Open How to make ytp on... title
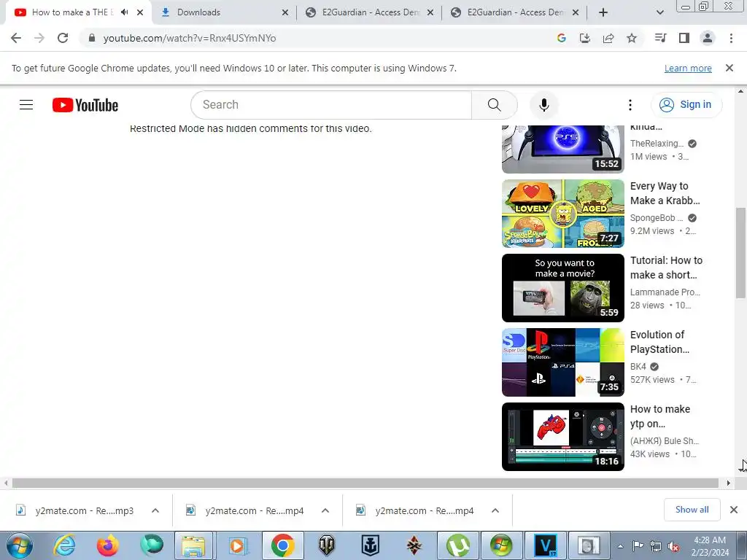747x560 pixels. coord(659,416)
